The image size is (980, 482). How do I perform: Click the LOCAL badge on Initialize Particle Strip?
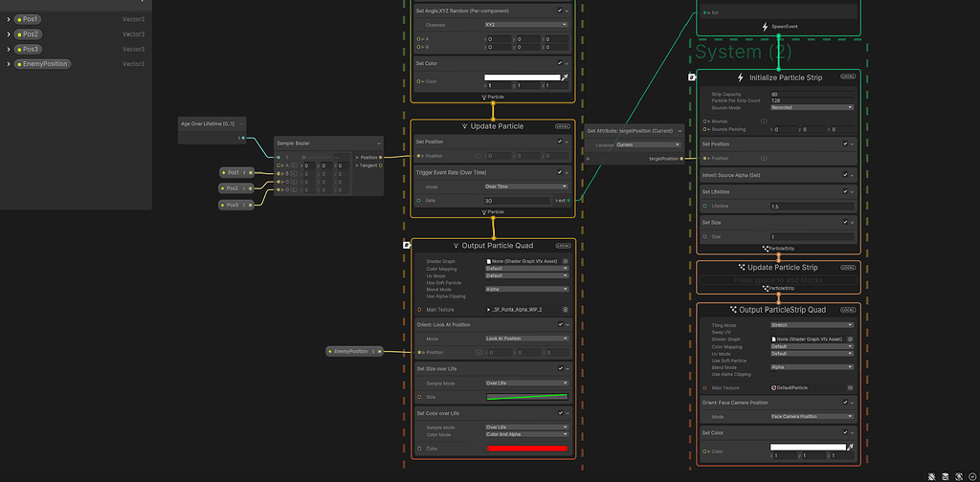(848, 77)
